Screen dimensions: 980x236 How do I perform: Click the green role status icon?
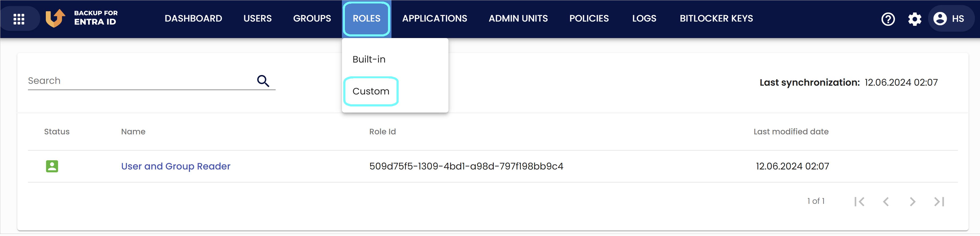pyautogui.click(x=52, y=166)
